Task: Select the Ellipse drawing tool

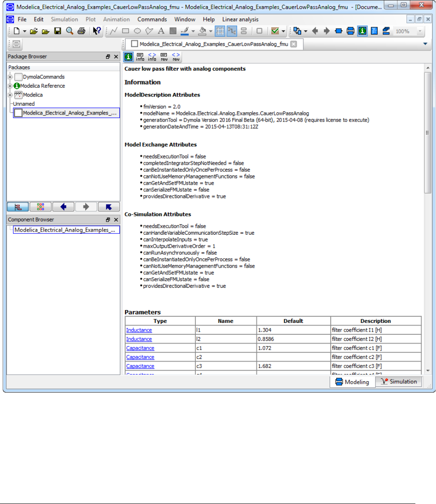Action: (x=137, y=31)
